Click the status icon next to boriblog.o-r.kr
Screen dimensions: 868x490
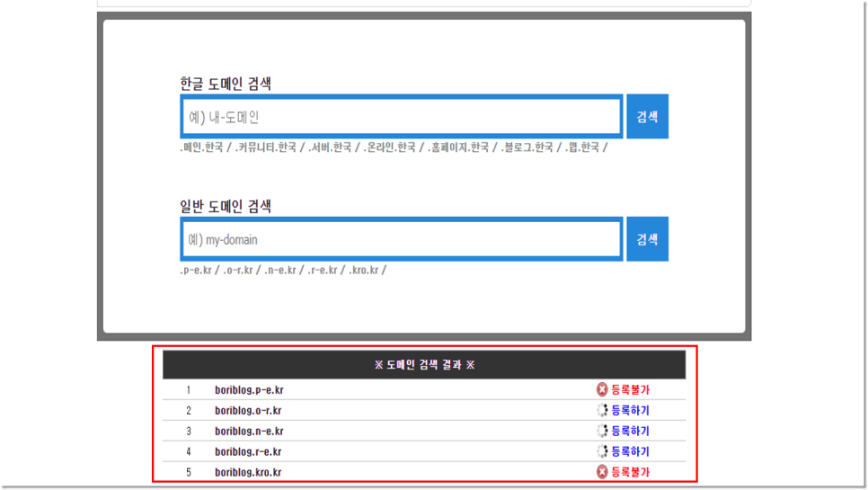[602, 410]
